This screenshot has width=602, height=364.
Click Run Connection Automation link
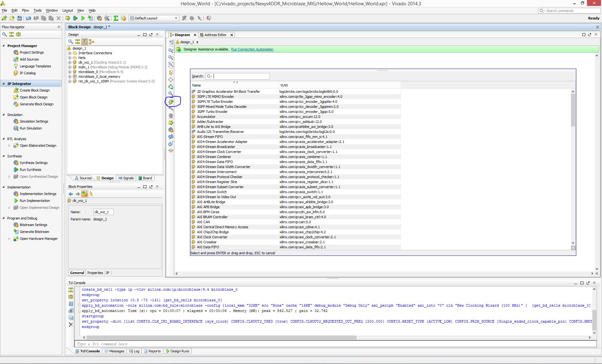click(252, 49)
